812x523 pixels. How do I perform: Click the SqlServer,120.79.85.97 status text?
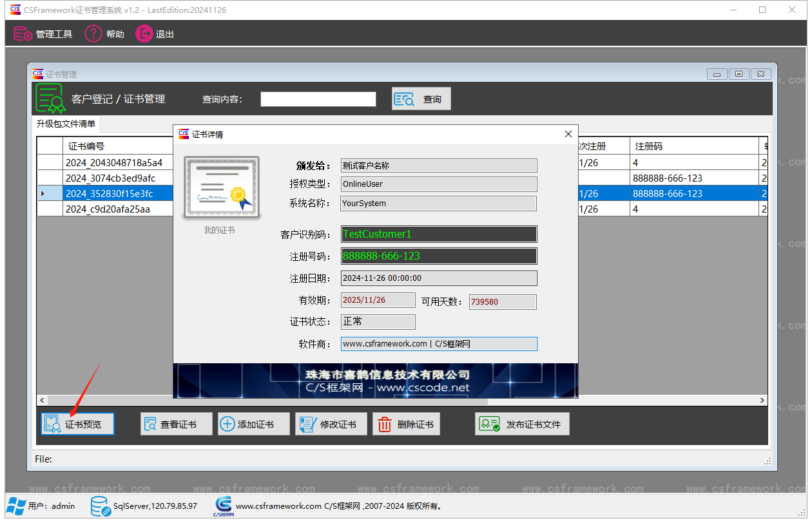pyautogui.click(x=155, y=506)
